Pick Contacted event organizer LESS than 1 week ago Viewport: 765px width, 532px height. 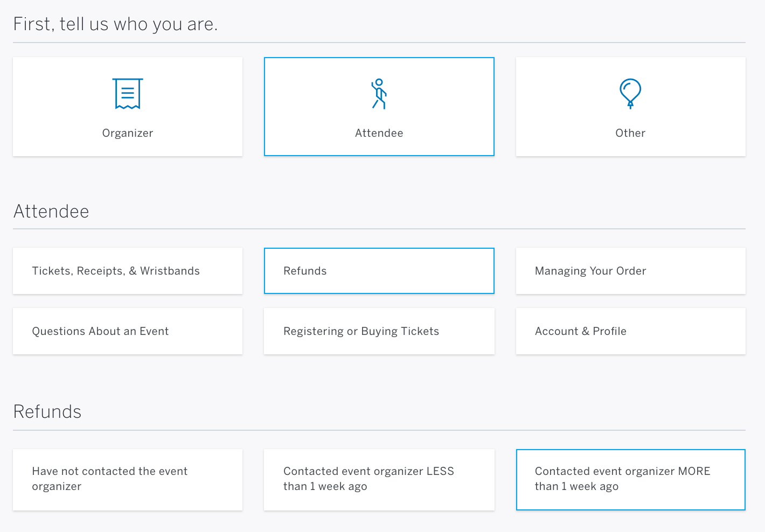point(379,479)
